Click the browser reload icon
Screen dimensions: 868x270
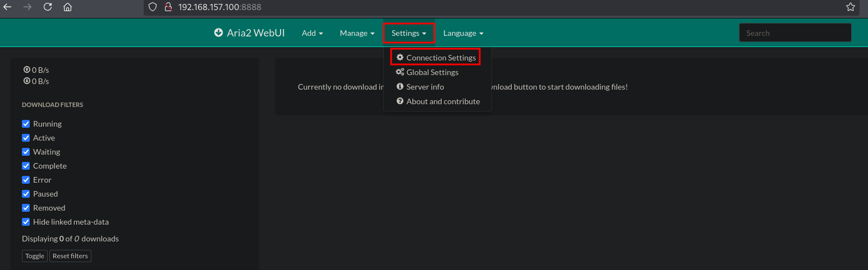(x=48, y=7)
